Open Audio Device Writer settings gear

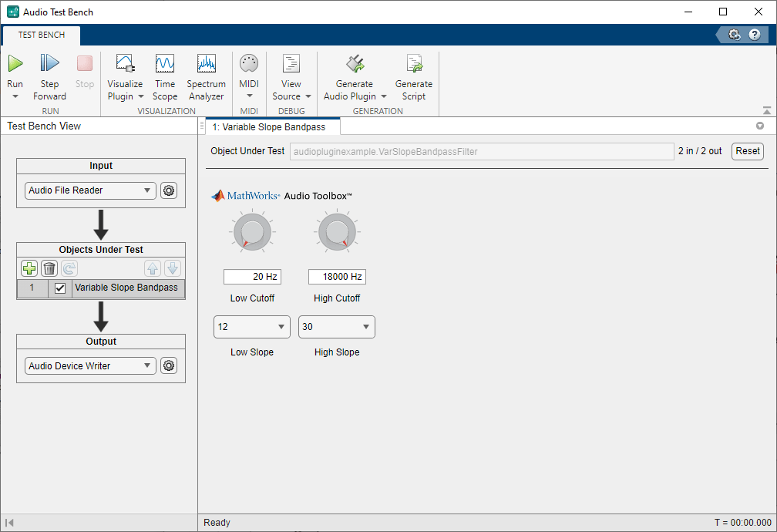click(x=169, y=366)
